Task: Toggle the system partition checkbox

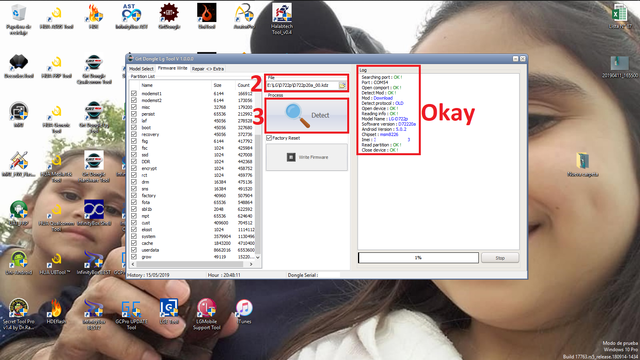Action: 134,236
